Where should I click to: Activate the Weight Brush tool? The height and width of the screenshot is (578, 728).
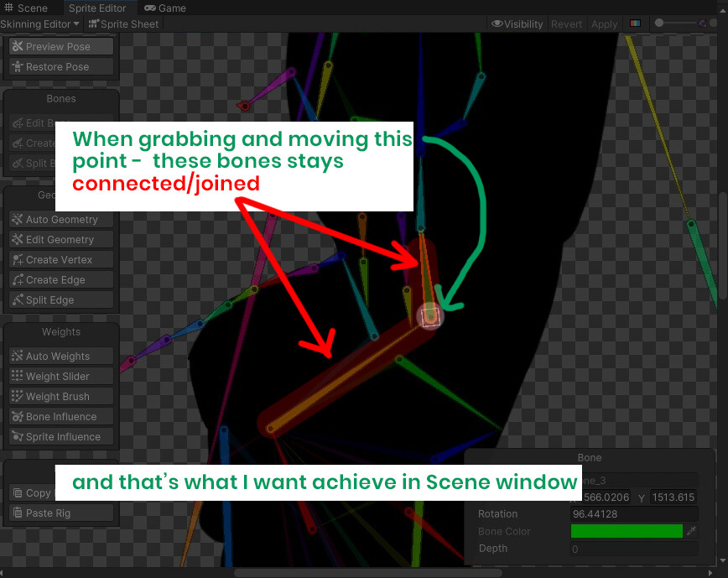click(x=60, y=396)
